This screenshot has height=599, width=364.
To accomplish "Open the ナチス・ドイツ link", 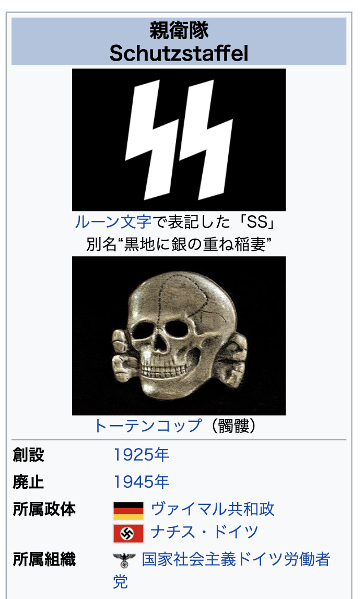I will [x=205, y=532].
